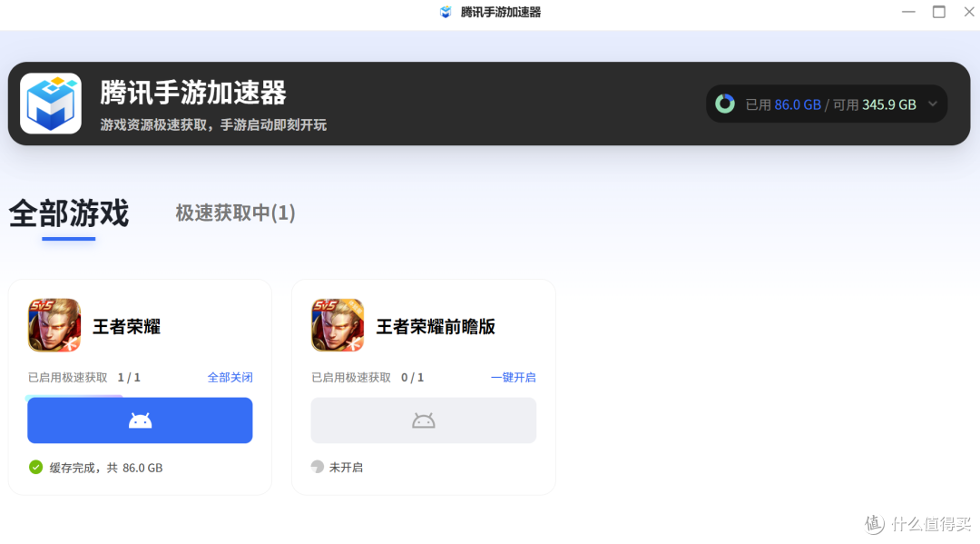This screenshot has height=544, width=980.
Task: Click the green cache complete checkmark icon
Action: click(x=35, y=467)
